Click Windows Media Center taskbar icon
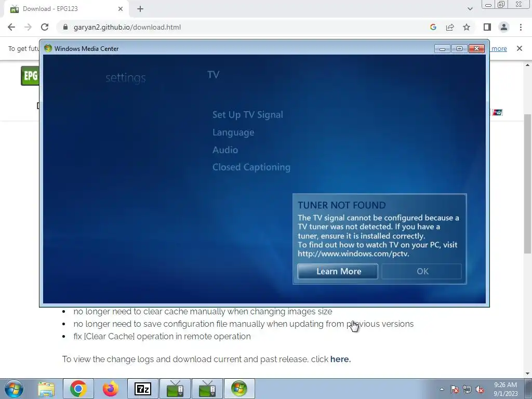Viewport: 532px width, 399px height. [239, 389]
